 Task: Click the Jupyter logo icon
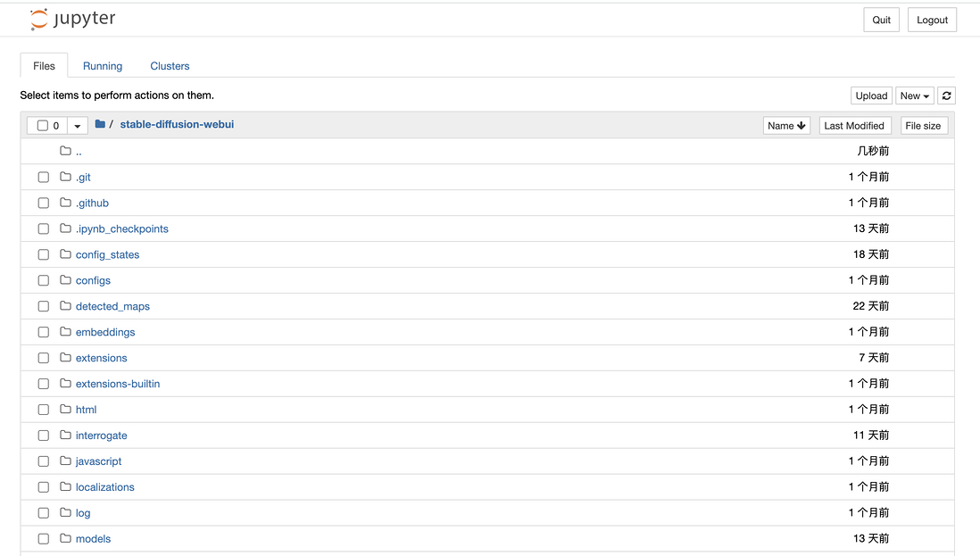pos(38,20)
